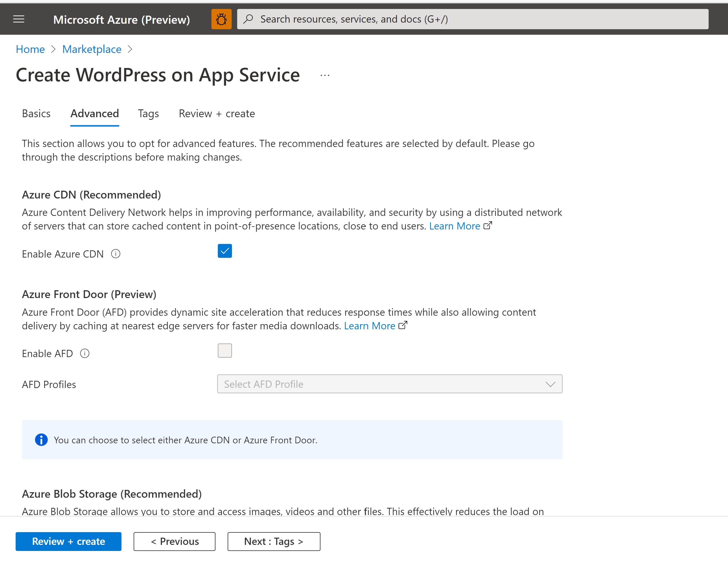Image resolution: width=728 pixels, height=566 pixels.
Task: Navigate to Home breadcrumb
Action: (30, 49)
